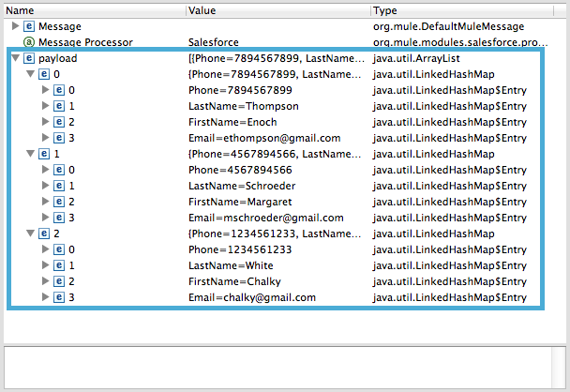
Task: Expand the Message tree node
Action: (15, 26)
